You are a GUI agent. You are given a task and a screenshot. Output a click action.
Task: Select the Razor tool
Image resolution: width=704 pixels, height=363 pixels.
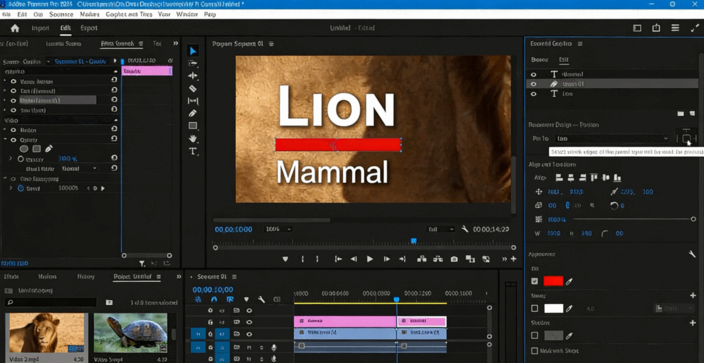[x=193, y=88]
